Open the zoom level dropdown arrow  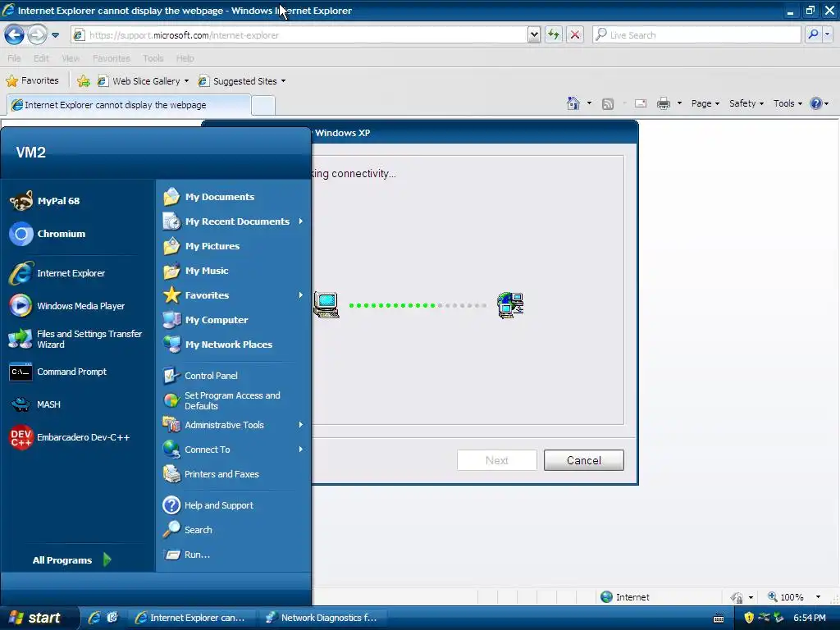[818, 597]
